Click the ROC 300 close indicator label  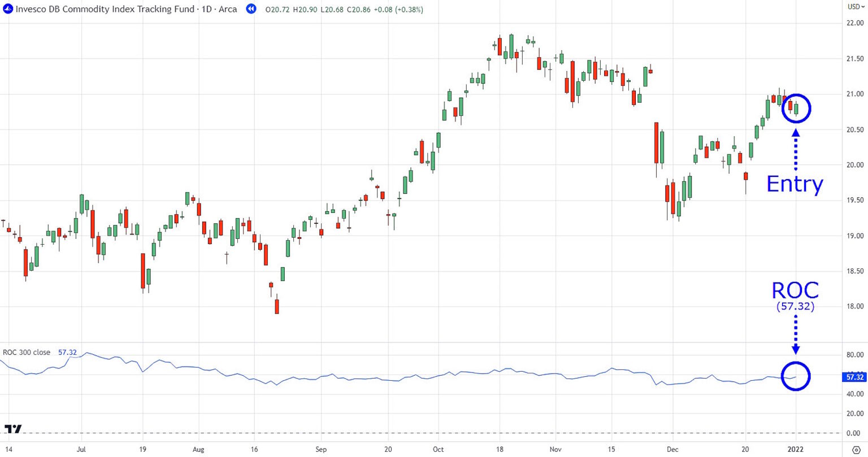click(x=27, y=352)
